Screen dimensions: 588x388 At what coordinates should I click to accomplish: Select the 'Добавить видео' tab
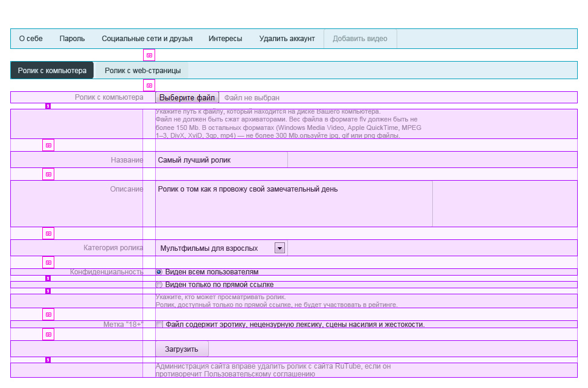(x=360, y=39)
